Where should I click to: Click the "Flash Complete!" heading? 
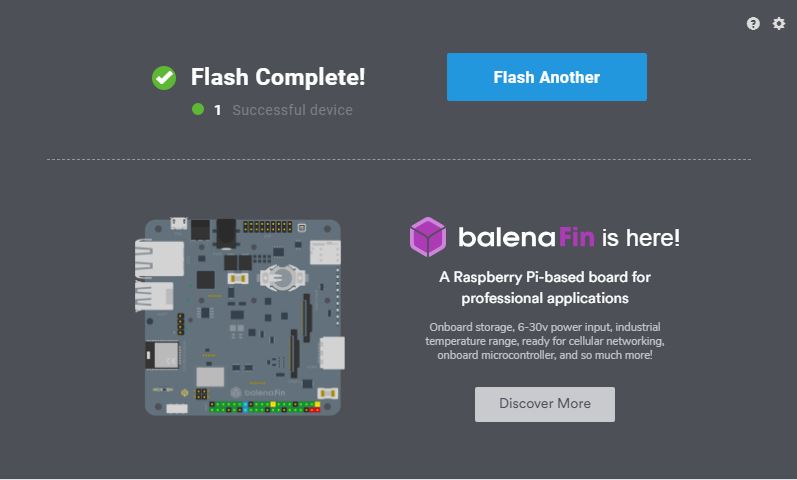[x=278, y=77]
